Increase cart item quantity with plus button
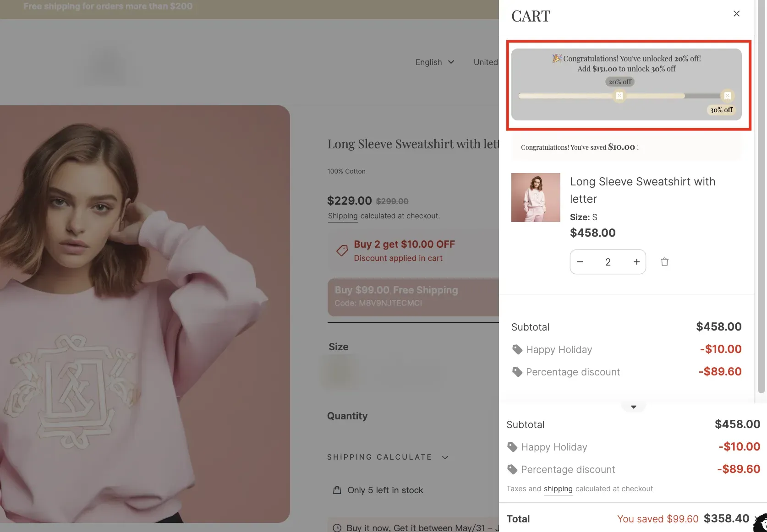 click(x=636, y=262)
